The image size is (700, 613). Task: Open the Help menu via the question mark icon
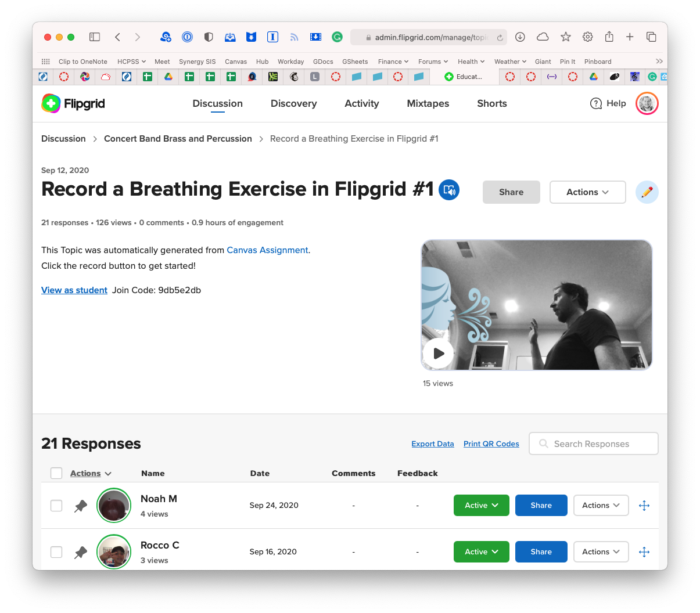click(x=596, y=103)
